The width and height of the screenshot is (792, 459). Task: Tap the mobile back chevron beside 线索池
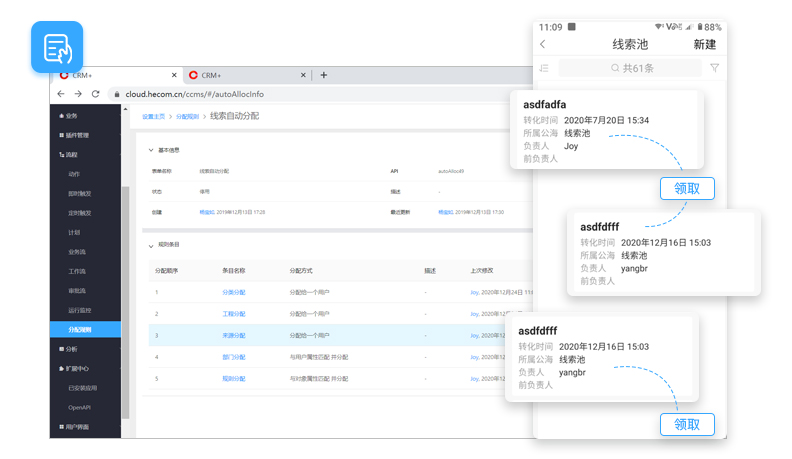click(x=543, y=44)
